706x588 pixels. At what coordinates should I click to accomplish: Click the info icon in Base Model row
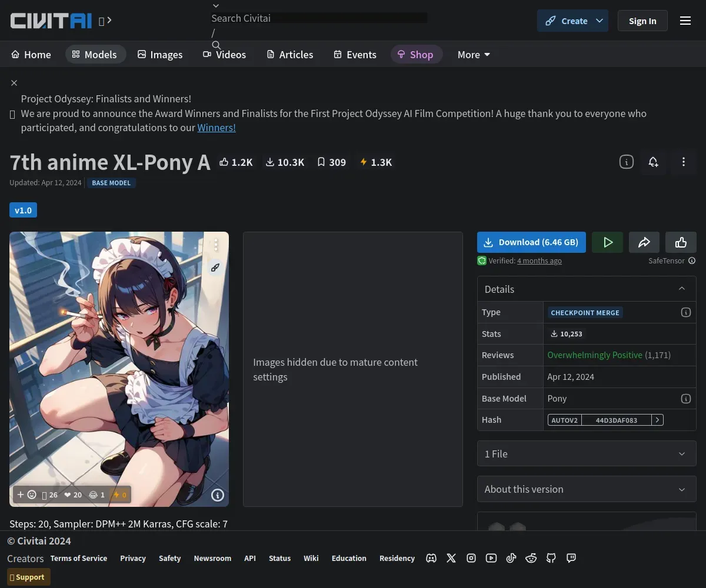pyautogui.click(x=686, y=399)
